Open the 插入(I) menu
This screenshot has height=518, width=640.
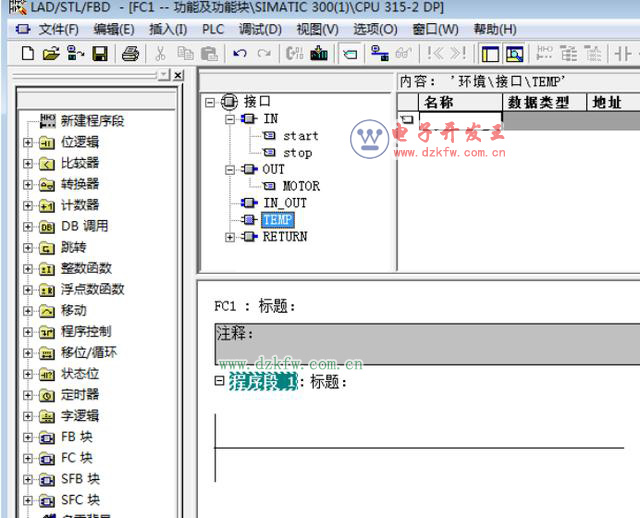[168, 29]
